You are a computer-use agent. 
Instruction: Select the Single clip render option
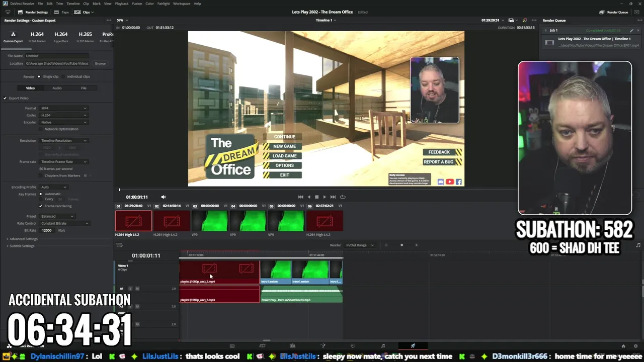(x=39, y=76)
